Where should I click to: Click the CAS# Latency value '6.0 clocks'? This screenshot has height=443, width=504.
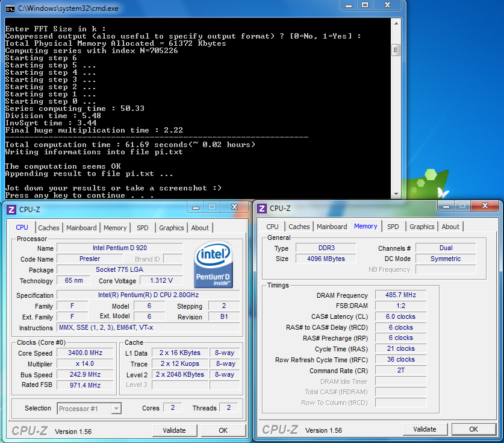tap(401, 316)
